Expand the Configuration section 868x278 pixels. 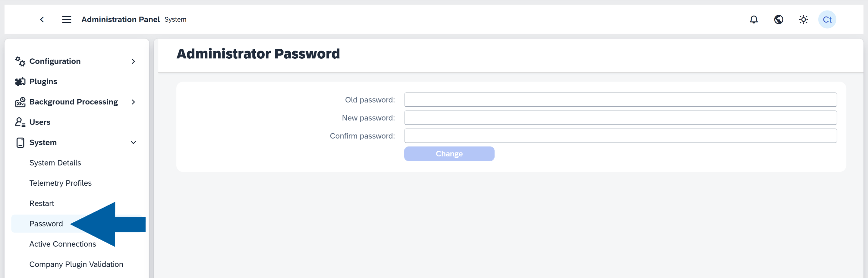[x=134, y=61]
